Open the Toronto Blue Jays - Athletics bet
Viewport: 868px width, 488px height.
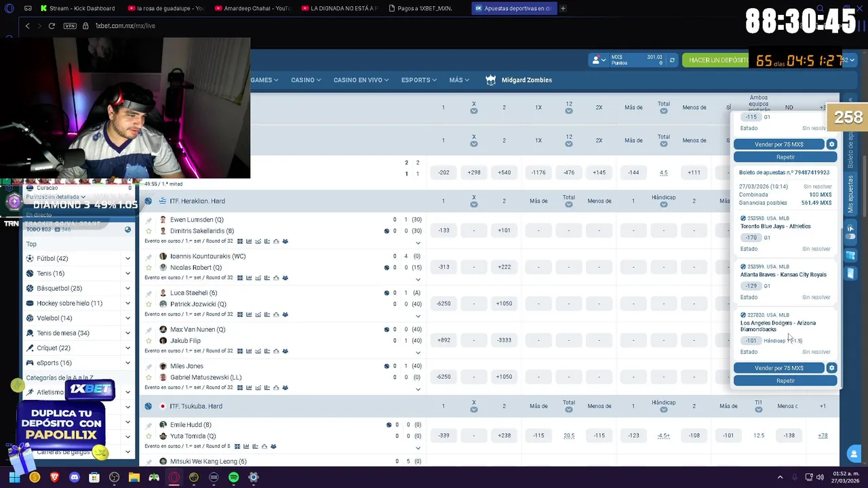coord(775,226)
